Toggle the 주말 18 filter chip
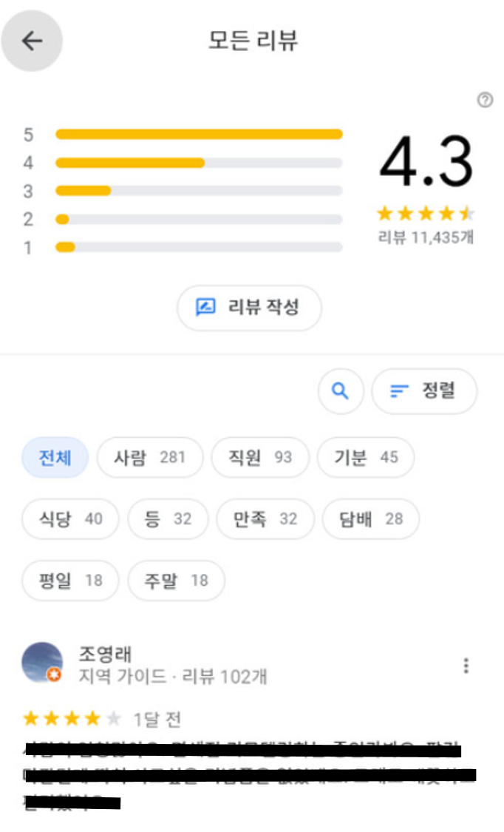504x832 pixels. [x=175, y=581]
